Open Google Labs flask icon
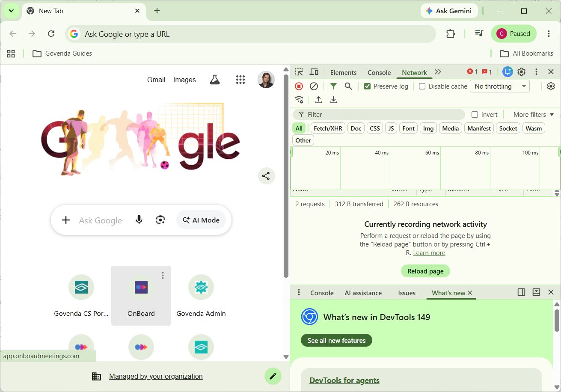The height and width of the screenshot is (392, 561). point(215,80)
